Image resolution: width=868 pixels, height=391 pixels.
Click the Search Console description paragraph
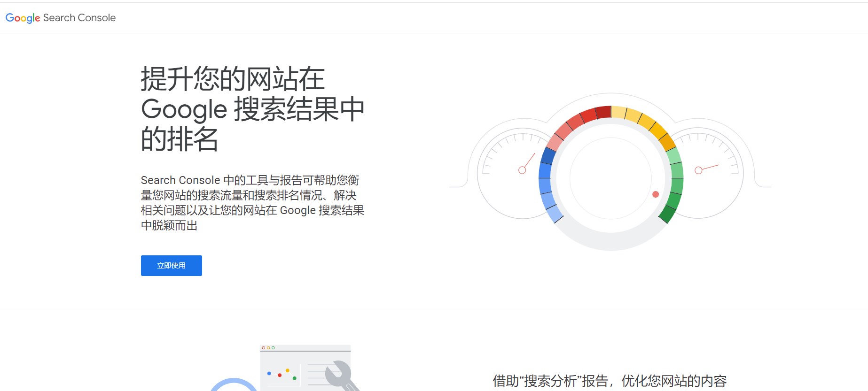[x=252, y=203]
